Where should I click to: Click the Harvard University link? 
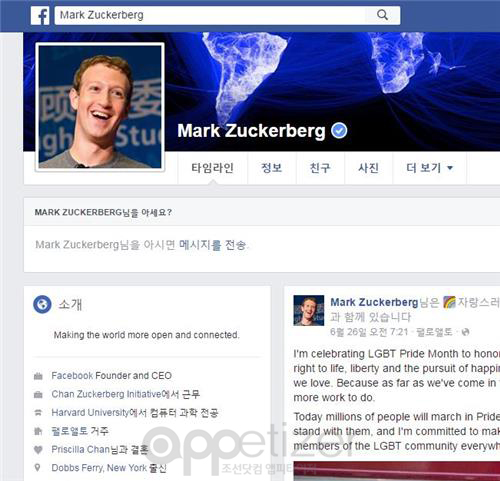90,413
